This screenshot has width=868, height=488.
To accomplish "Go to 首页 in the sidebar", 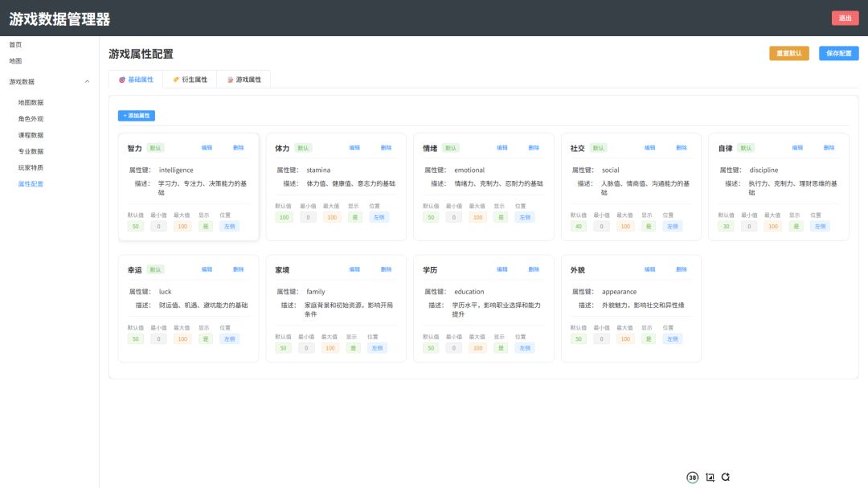I will 15,44.
